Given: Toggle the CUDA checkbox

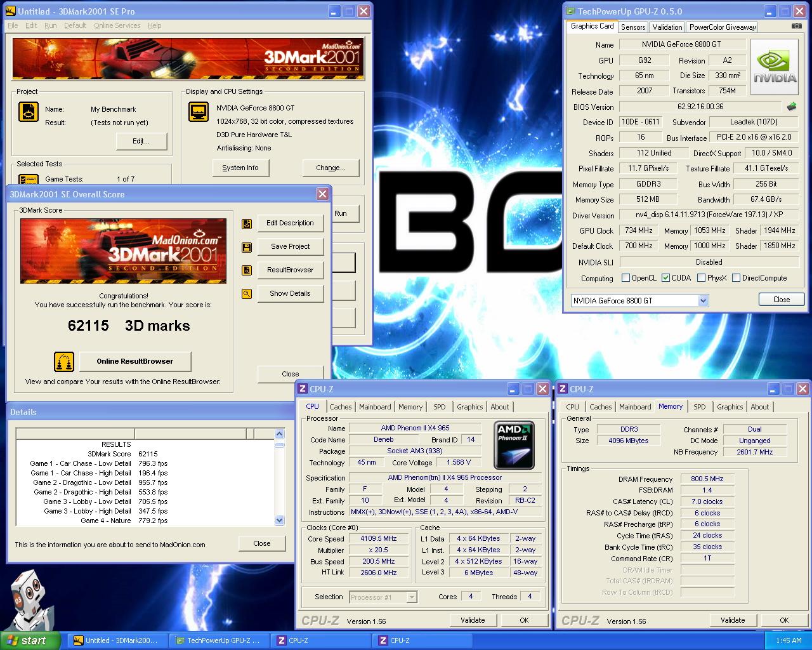Looking at the screenshot, I should (x=665, y=278).
